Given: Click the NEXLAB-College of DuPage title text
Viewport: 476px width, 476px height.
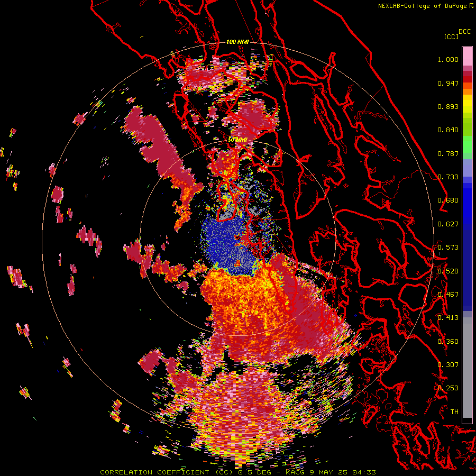Looking at the screenshot, I should point(422,6).
